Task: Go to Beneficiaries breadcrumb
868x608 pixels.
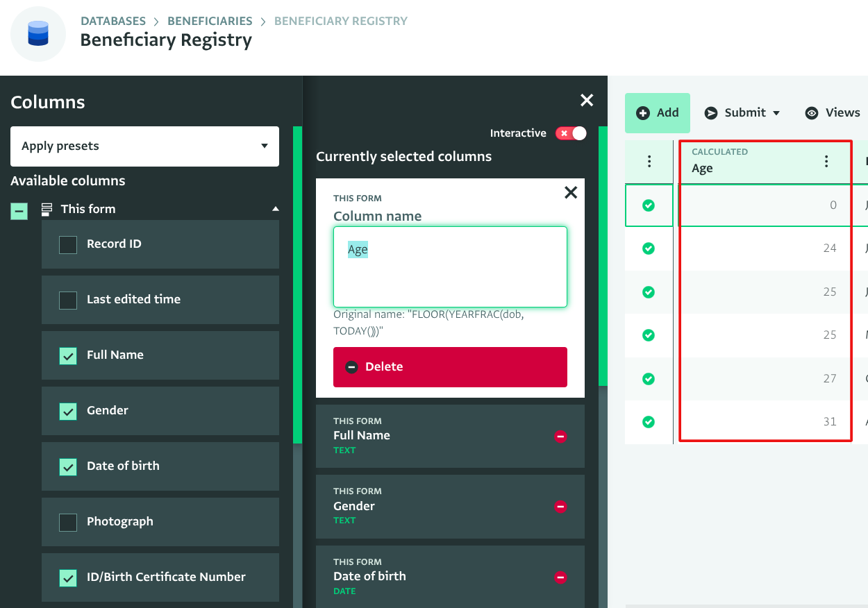Action: (210, 21)
